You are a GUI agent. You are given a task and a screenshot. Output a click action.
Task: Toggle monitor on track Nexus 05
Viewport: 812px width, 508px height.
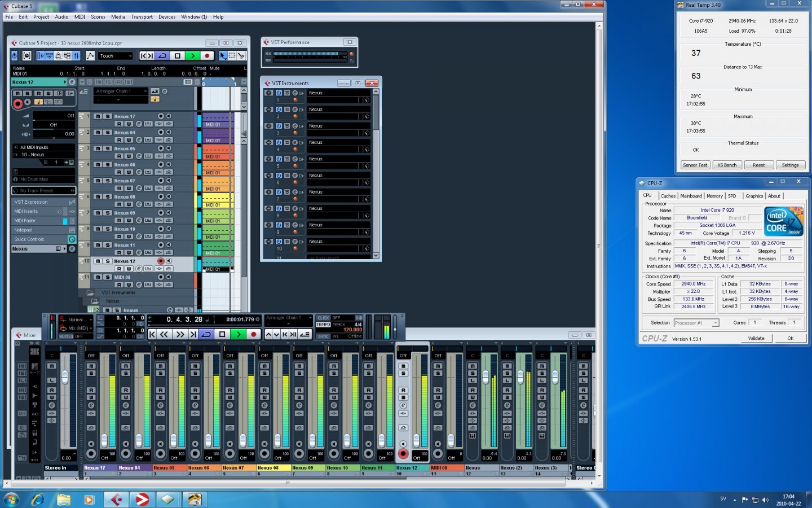tap(168, 148)
